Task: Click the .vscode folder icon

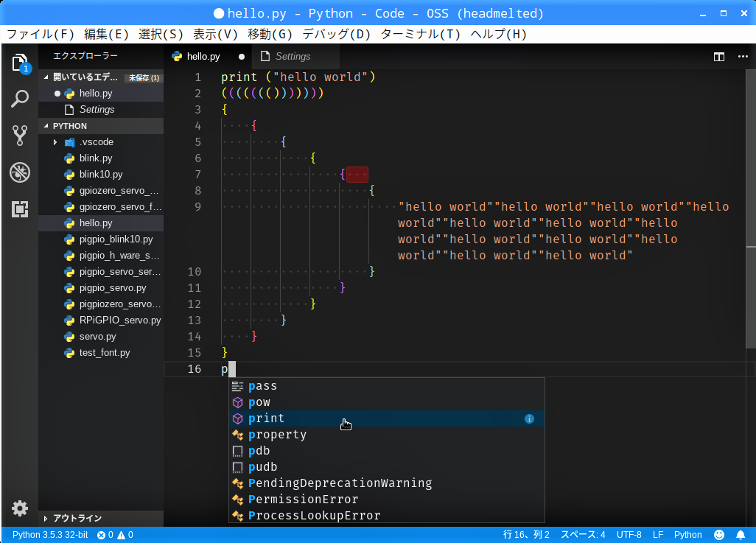Action: (69, 142)
